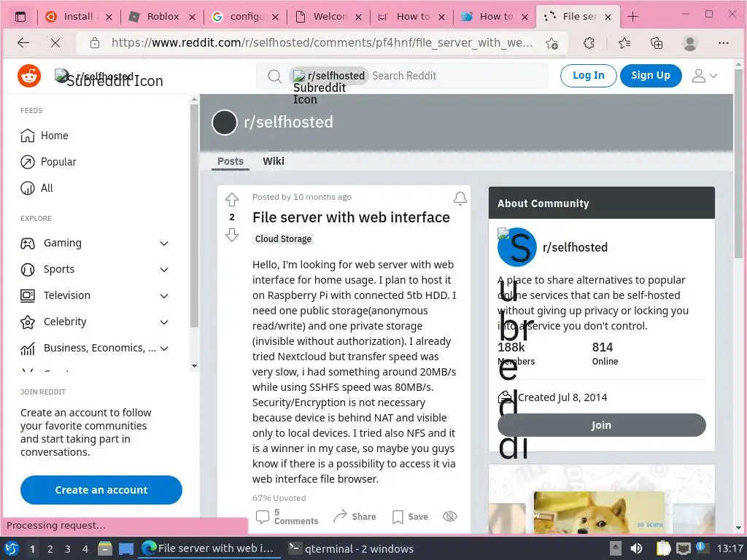747x560 pixels.
Task: Open tab actions menu icon
Action: tap(20, 17)
